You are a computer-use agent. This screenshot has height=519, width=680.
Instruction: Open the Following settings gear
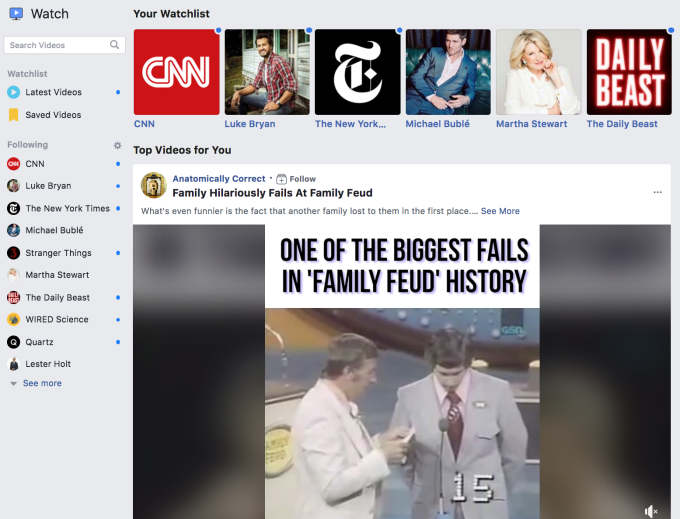117,145
